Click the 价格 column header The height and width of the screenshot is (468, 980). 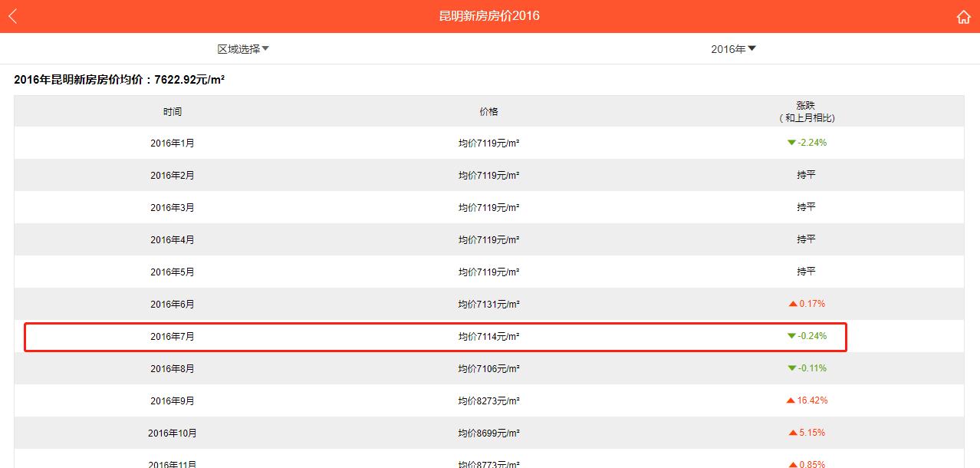[488, 112]
